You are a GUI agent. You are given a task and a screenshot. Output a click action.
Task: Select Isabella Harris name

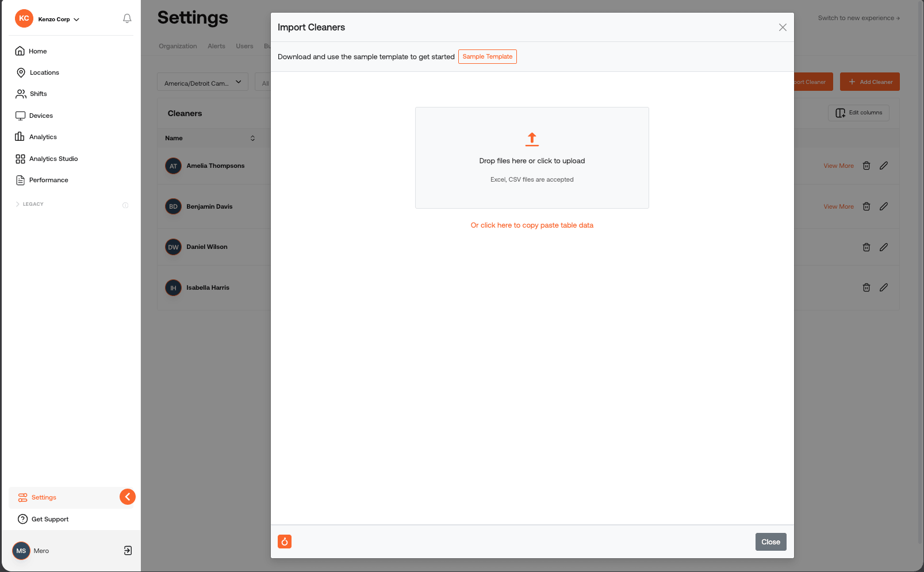[x=208, y=287]
